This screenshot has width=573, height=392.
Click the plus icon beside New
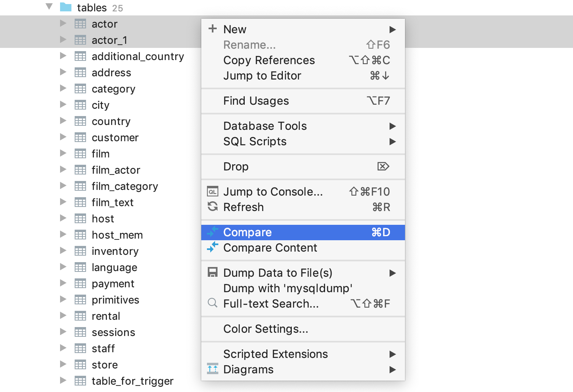(x=213, y=29)
